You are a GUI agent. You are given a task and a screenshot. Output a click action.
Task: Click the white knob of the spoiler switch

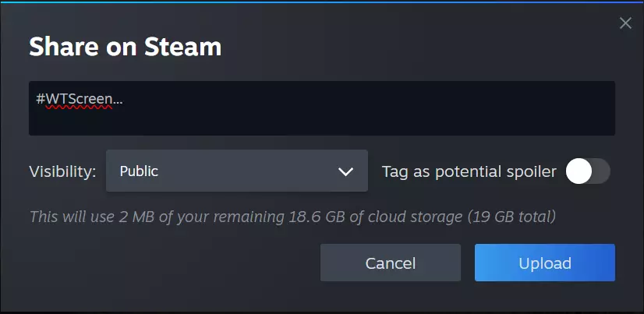point(579,171)
